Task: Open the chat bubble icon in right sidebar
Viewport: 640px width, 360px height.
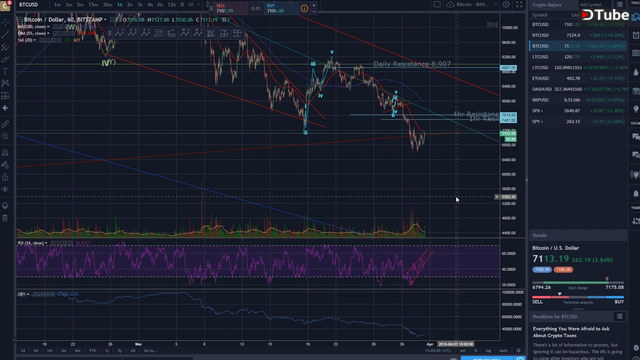Action: (x=636, y=136)
